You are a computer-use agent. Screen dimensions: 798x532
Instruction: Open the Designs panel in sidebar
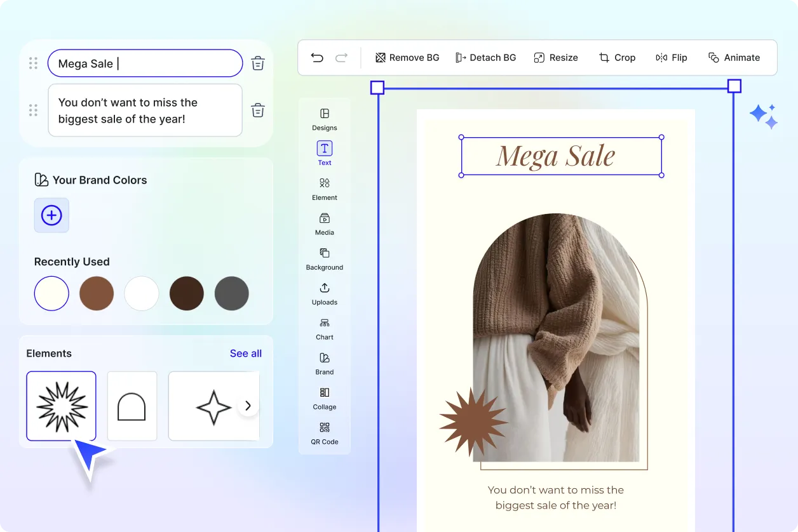325,119
